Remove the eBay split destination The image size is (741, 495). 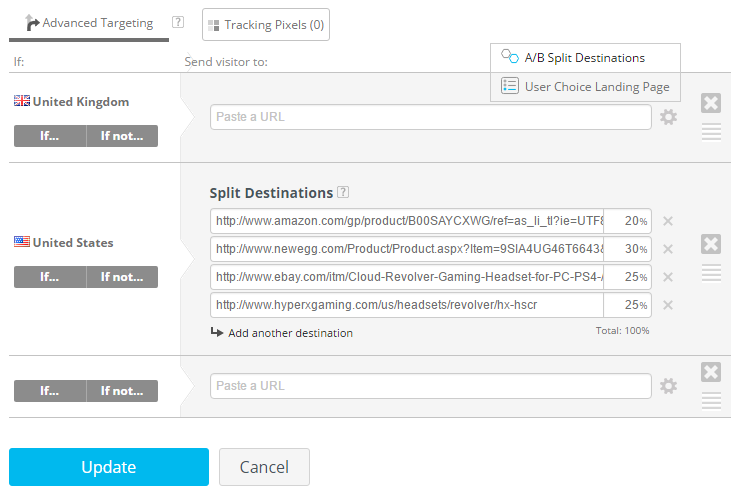668,277
